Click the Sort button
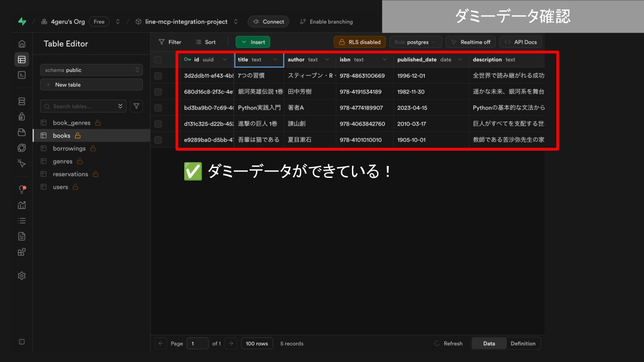This screenshot has height=362, width=644. 205,42
